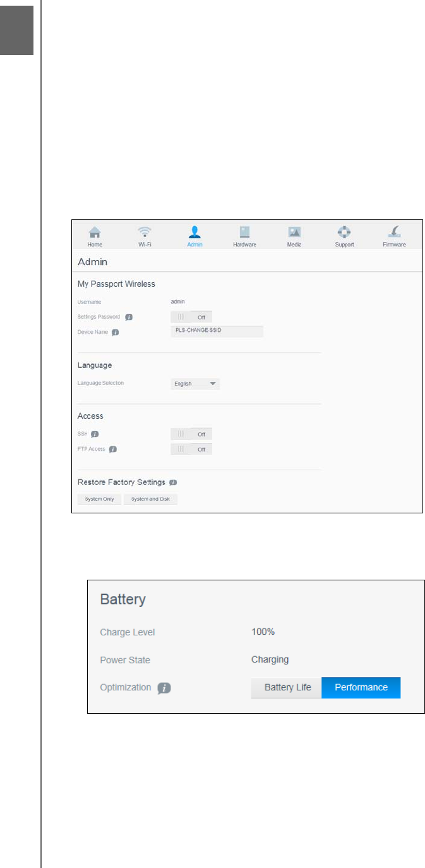Select Performance optimization mode
Screen dimensions: 425x868
click(x=361, y=688)
